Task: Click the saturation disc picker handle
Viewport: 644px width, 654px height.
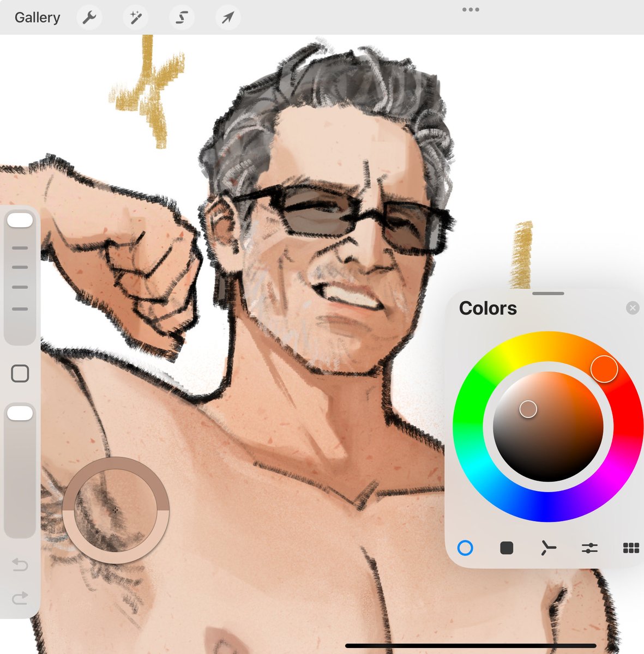Action: (x=528, y=409)
